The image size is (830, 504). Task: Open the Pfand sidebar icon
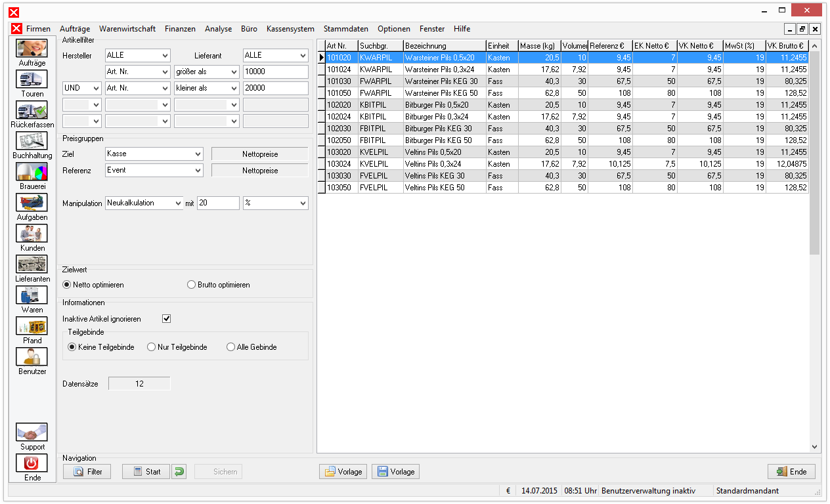(x=32, y=326)
